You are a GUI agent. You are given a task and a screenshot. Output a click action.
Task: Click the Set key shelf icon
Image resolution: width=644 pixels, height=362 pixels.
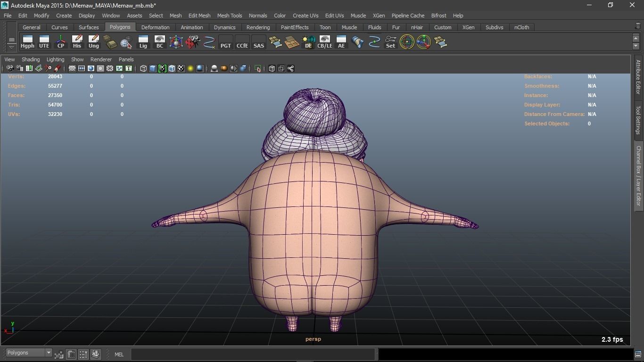click(x=390, y=42)
